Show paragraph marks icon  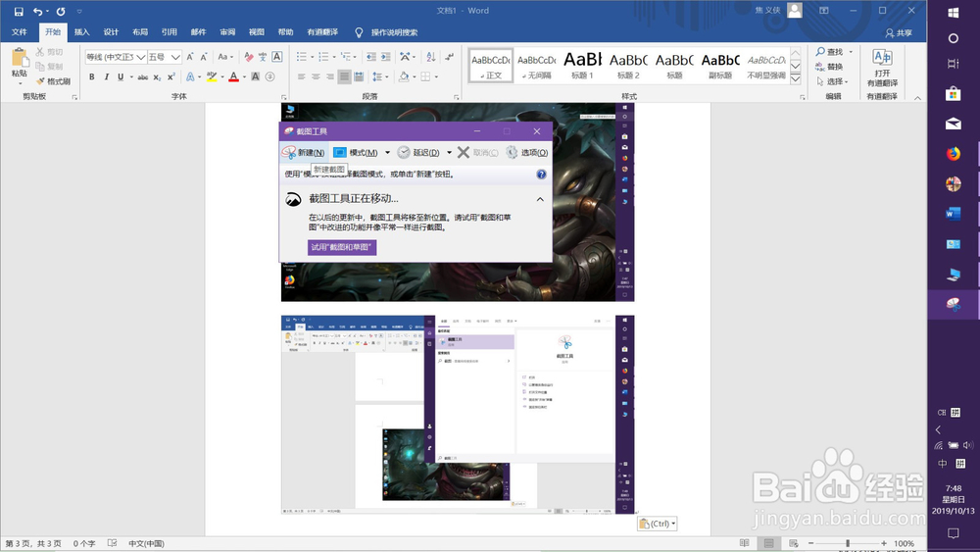tap(450, 57)
